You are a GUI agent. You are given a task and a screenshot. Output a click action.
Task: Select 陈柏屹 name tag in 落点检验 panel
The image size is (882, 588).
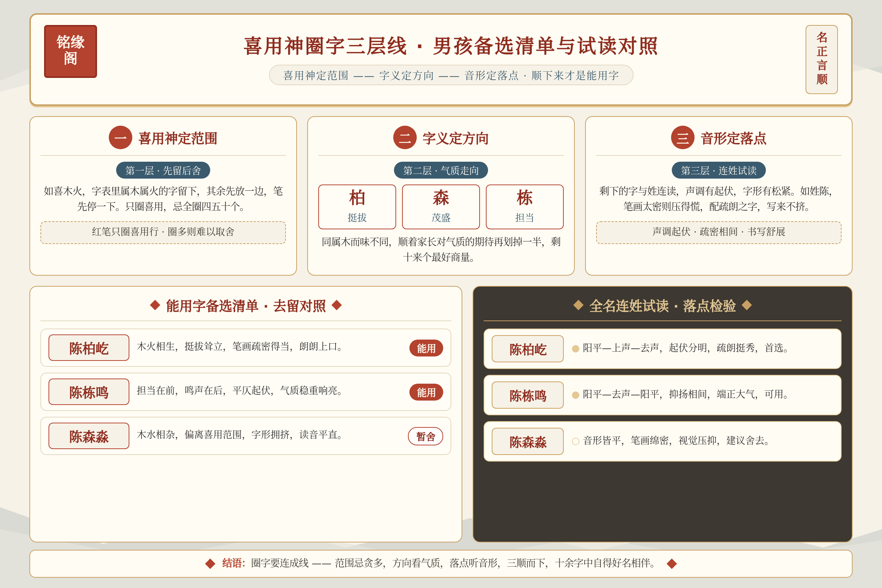pos(528,349)
